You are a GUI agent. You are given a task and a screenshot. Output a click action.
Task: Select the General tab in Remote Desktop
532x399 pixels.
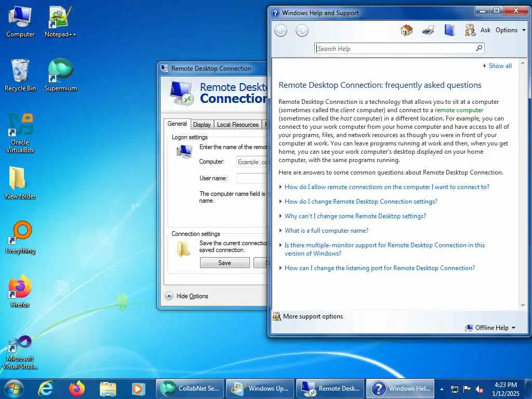[x=177, y=124]
